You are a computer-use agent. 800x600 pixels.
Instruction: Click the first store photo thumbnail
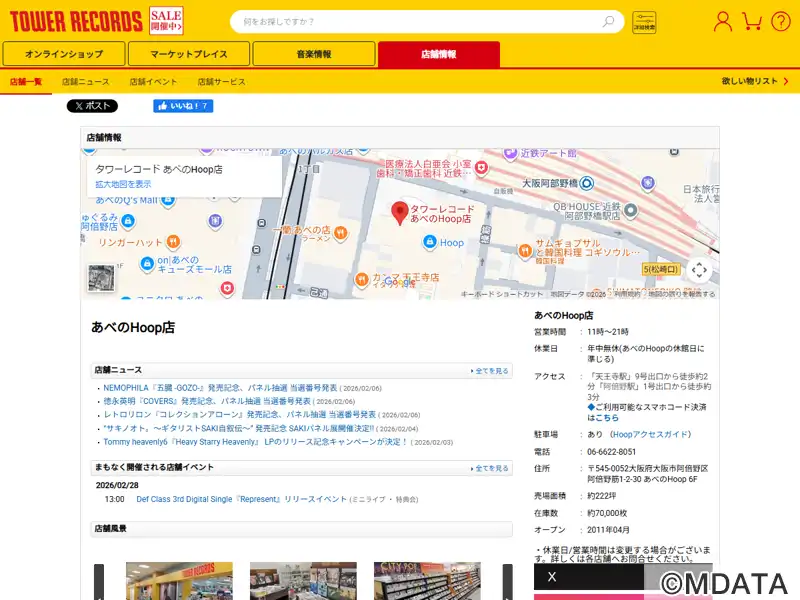(179, 581)
